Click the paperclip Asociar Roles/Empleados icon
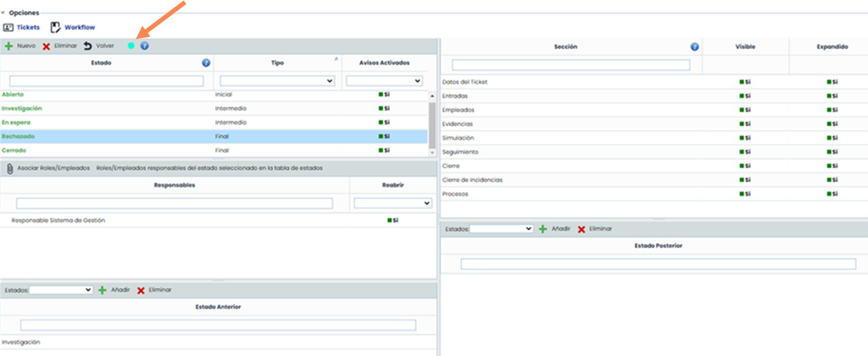Screen dimensions: 868x356 (10, 169)
